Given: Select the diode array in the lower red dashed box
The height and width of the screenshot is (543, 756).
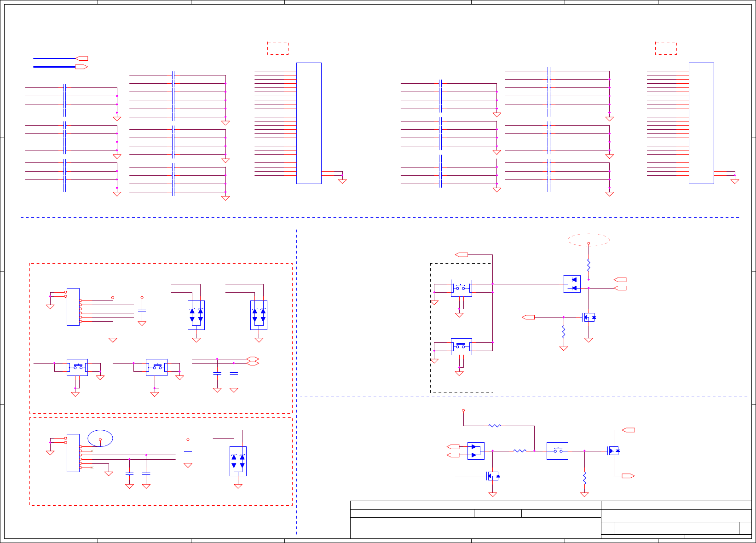Looking at the screenshot, I should point(238,461).
